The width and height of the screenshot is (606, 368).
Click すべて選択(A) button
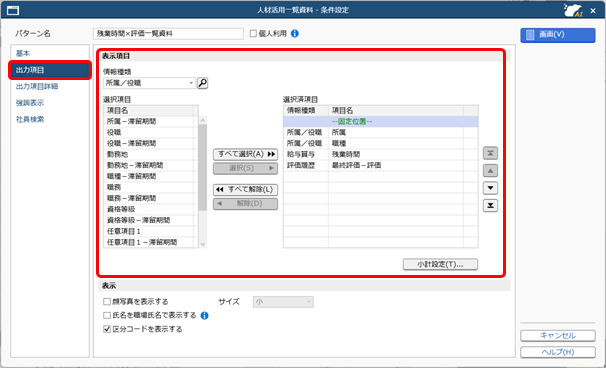245,154
